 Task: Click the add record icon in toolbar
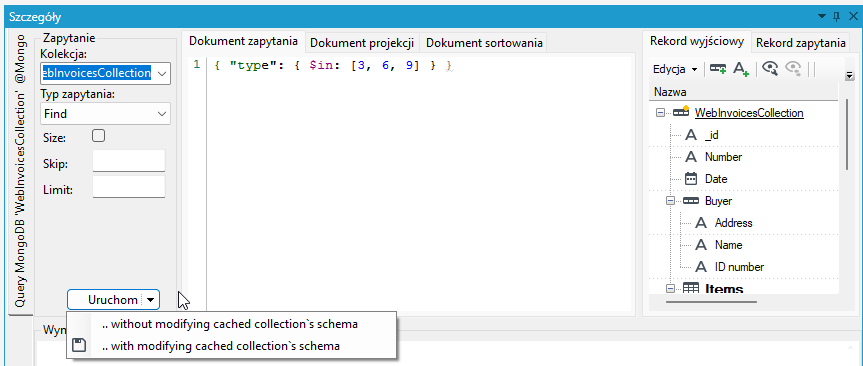click(x=718, y=69)
